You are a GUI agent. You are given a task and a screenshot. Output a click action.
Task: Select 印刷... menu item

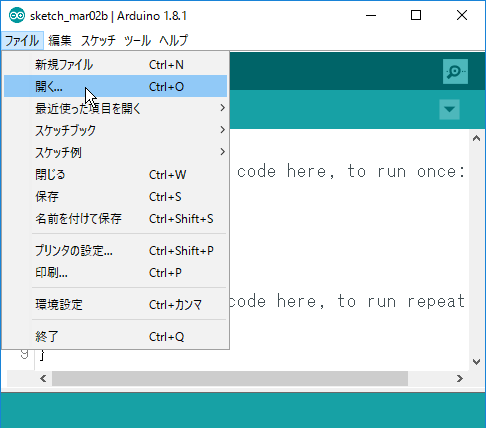point(115,272)
